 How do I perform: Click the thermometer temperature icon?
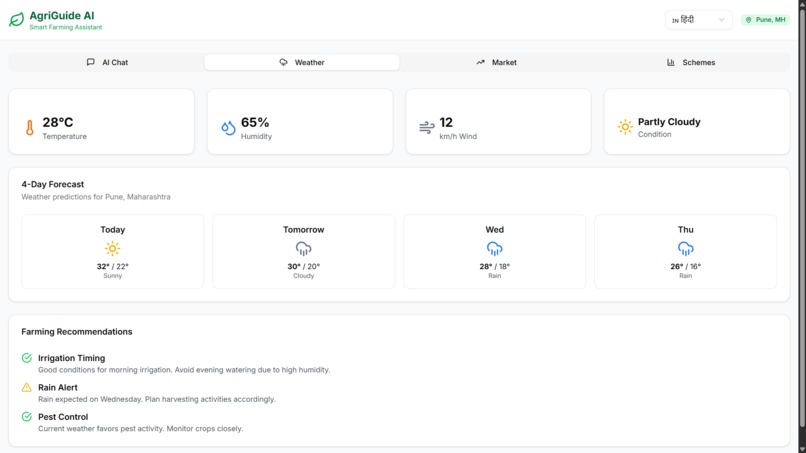click(x=30, y=128)
